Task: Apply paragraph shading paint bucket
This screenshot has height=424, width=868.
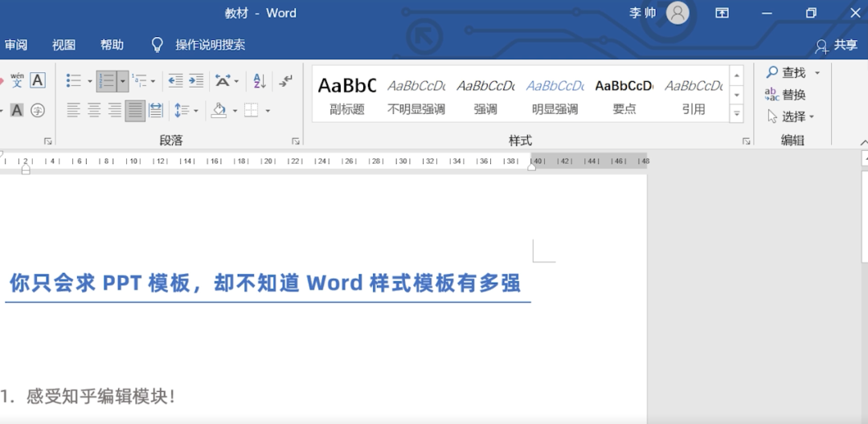Action: [219, 110]
